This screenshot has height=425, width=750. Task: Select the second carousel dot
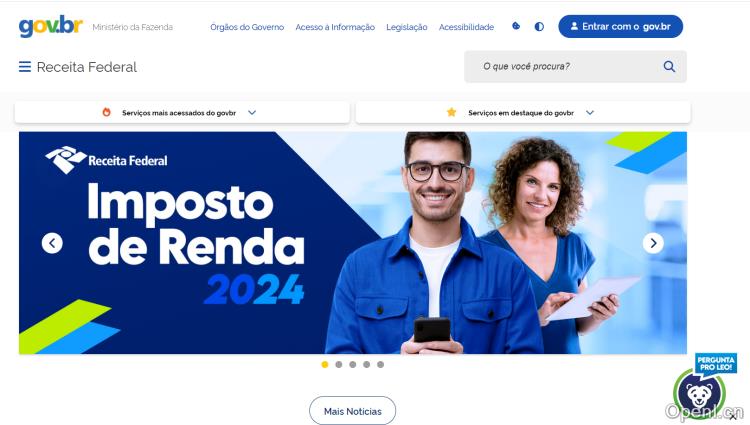(339, 364)
